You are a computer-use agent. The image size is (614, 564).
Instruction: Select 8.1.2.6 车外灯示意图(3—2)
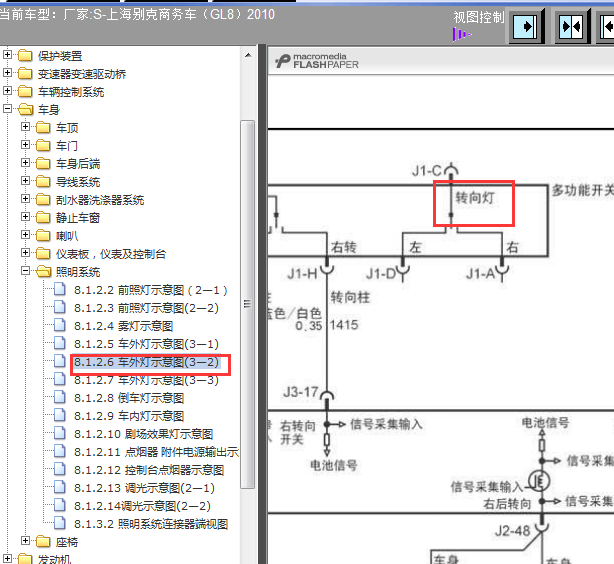146,362
